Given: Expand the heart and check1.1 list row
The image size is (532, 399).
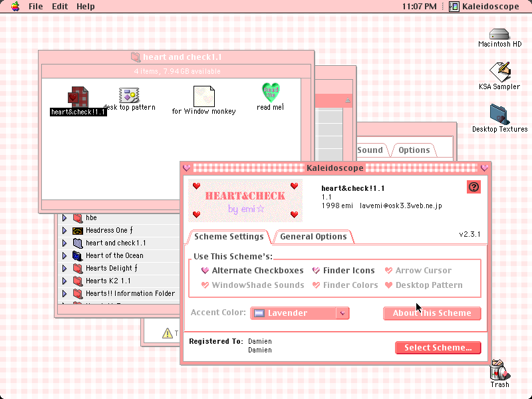Looking at the screenshot, I should point(65,243).
